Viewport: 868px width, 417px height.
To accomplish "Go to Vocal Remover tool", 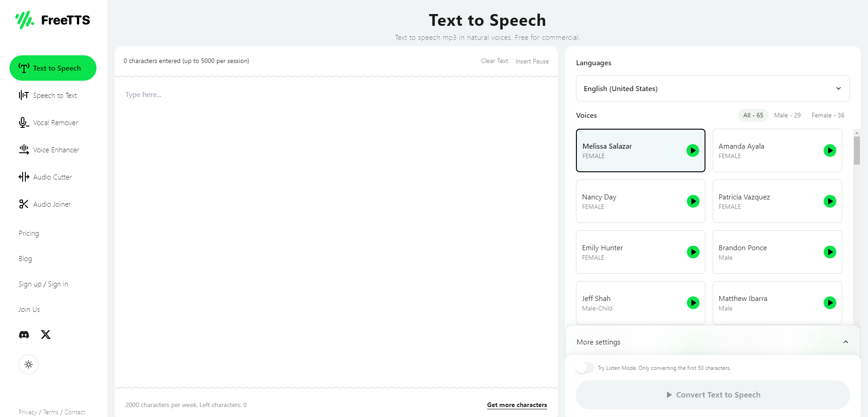I will (55, 122).
